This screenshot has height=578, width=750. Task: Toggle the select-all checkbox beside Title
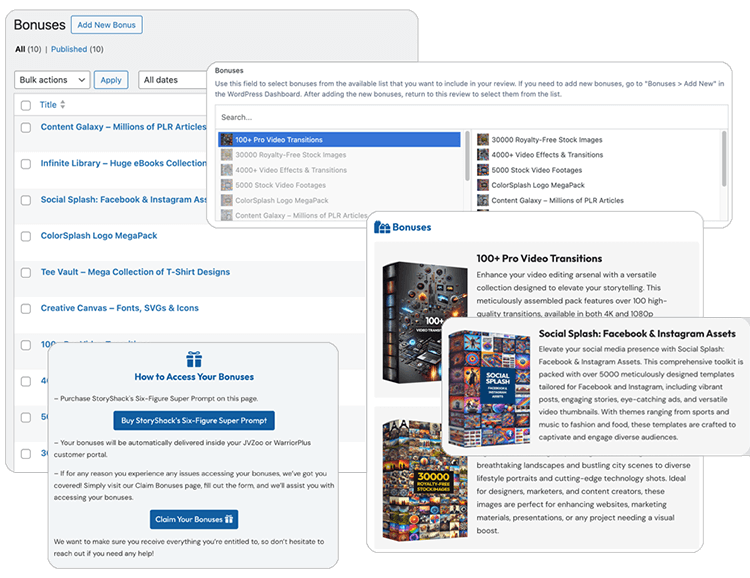[26, 105]
